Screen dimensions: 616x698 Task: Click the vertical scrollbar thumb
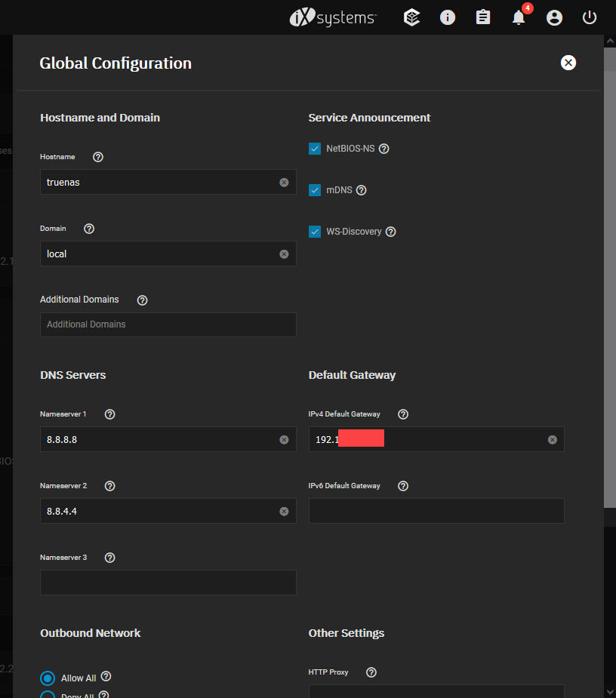[610, 278]
